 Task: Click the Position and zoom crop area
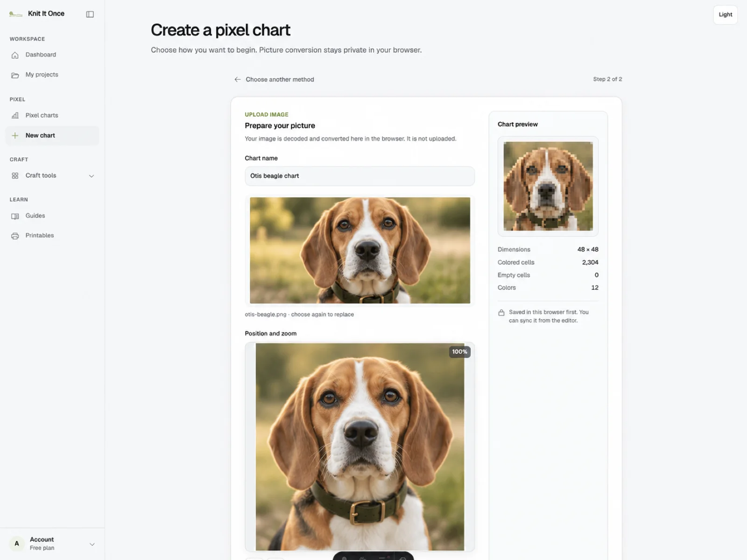[x=359, y=447]
